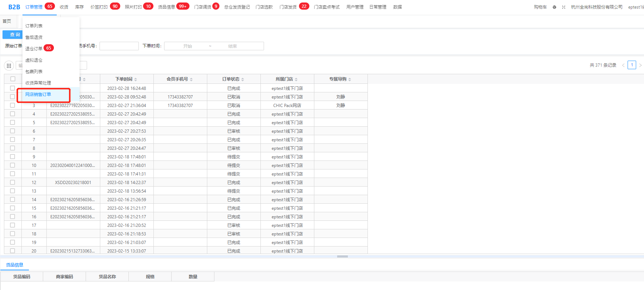Select 退仓订单 menu entry
The image size is (644, 290).
click(x=34, y=49)
